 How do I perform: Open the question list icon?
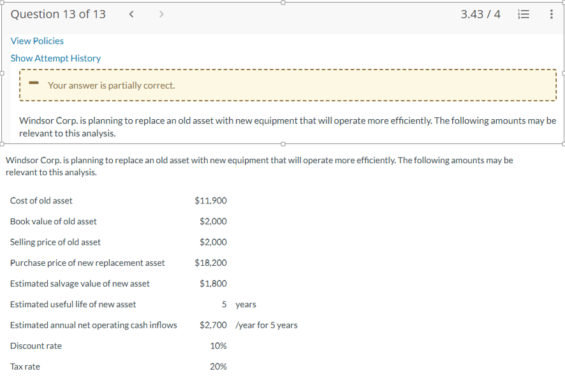(523, 14)
